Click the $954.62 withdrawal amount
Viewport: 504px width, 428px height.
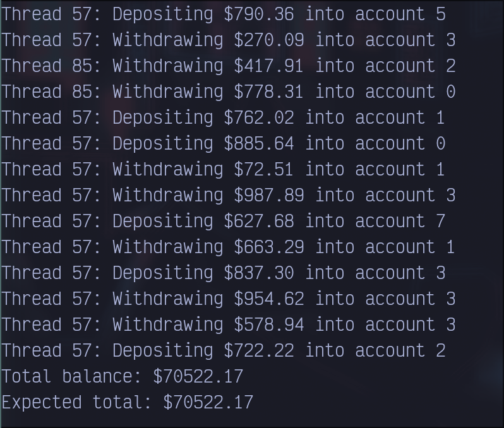pyautogui.click(x=269, y=299)
